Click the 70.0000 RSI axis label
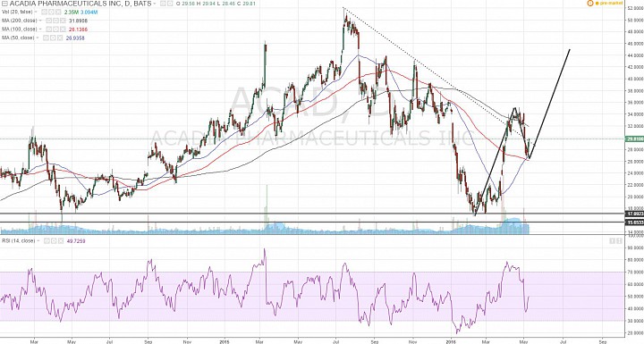 click(635, 273)
